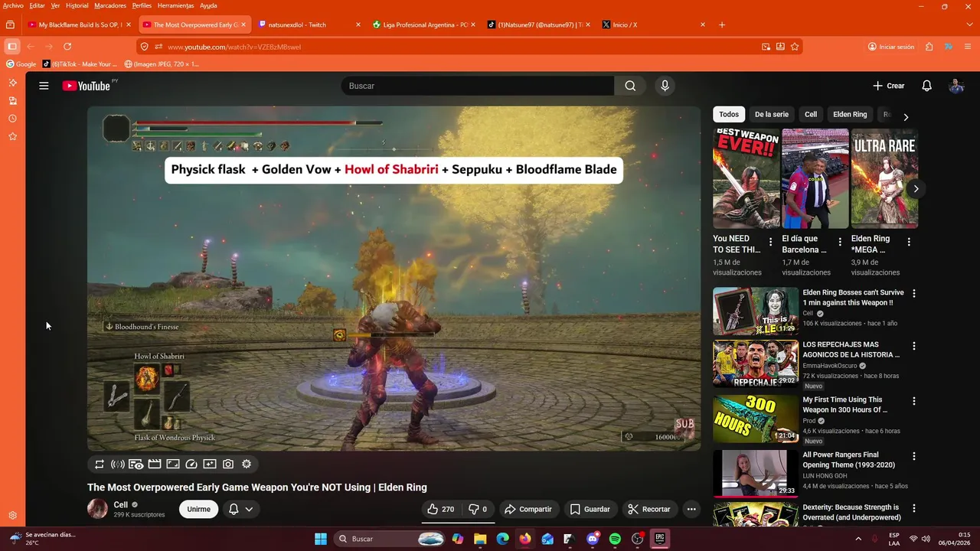Select the Todos filter chip
This screenshot has height=551, width=980.
point(729,114)
